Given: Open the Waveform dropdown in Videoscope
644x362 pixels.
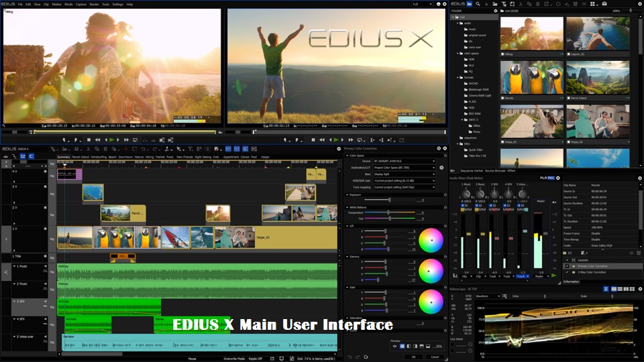Looking at the screenshot, I should coord(488,296).
